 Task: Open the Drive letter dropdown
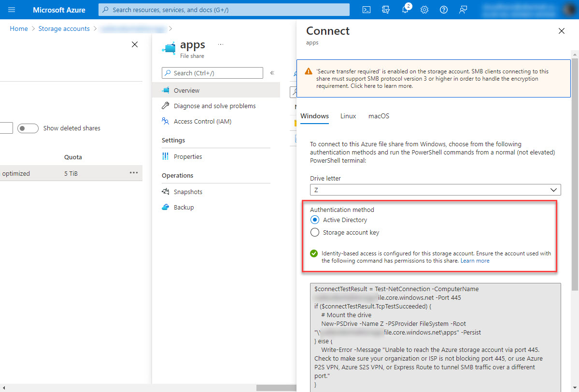(x=436, y=190)
